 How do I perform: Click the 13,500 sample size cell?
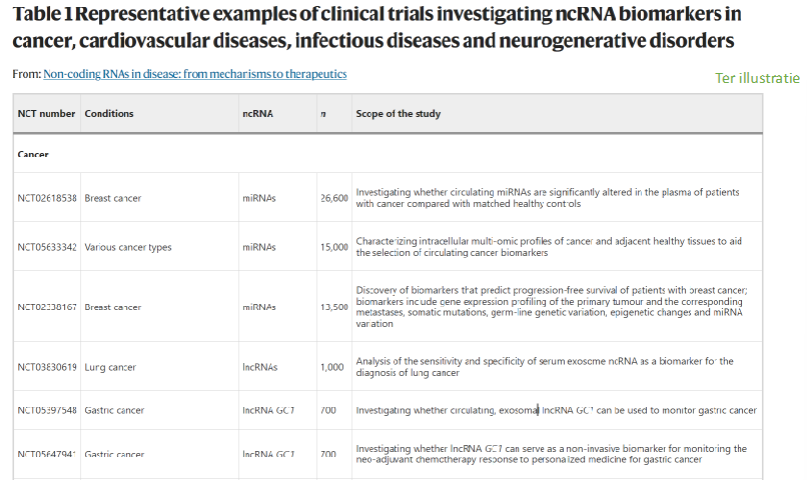pos(334,307)
